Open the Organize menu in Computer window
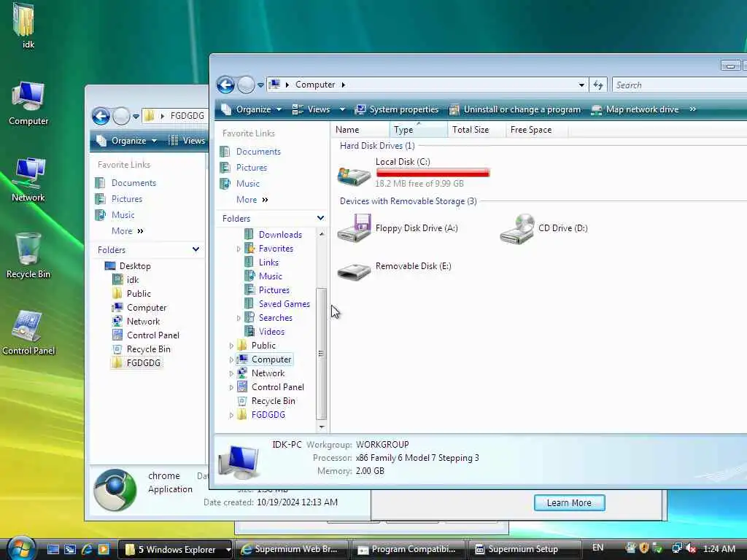747x560 pixels. pos(252,109)
